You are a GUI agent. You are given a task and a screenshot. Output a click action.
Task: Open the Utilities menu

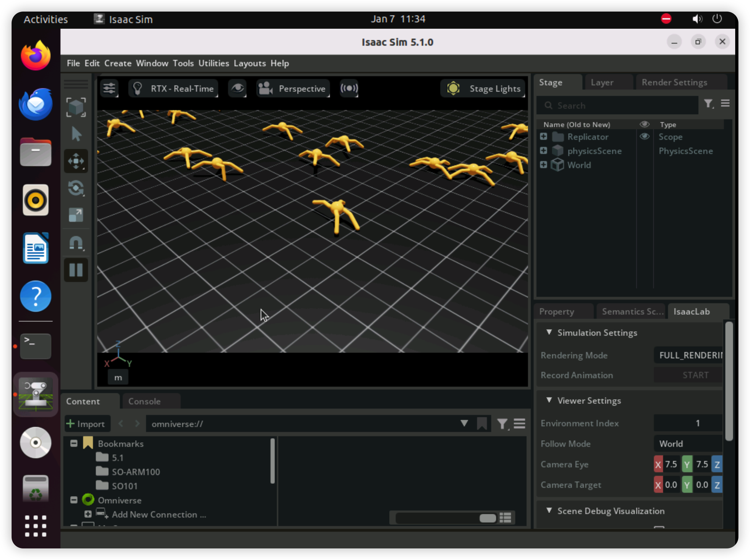coord(213,63)
